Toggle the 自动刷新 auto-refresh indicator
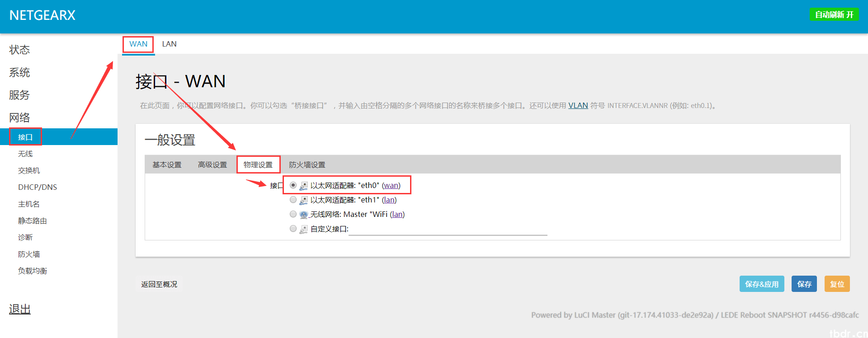The width and height of the screenshot is (868, 338). point(834,14)
